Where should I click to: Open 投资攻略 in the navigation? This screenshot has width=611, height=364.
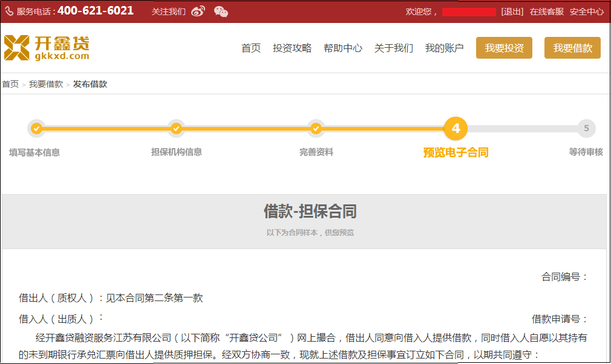click(x=292, y=48)
